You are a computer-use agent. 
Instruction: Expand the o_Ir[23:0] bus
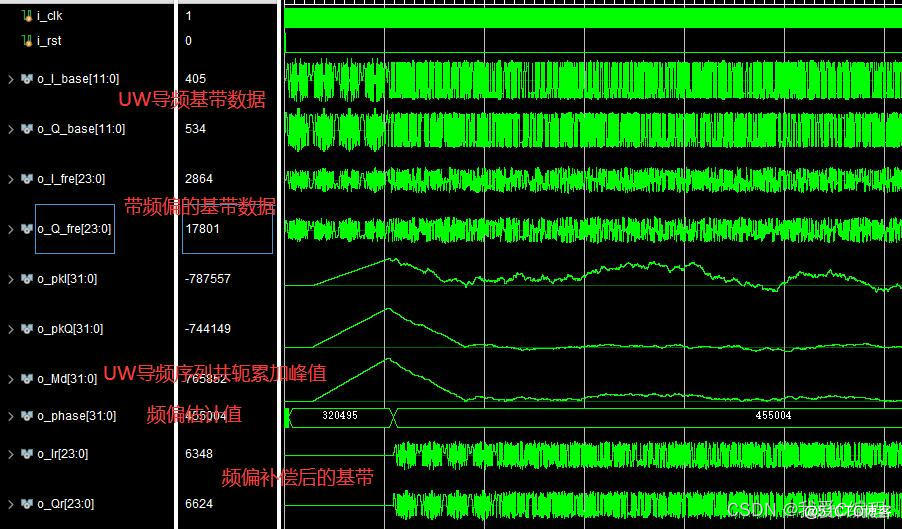pyautogui.click(x=10, y=454)
